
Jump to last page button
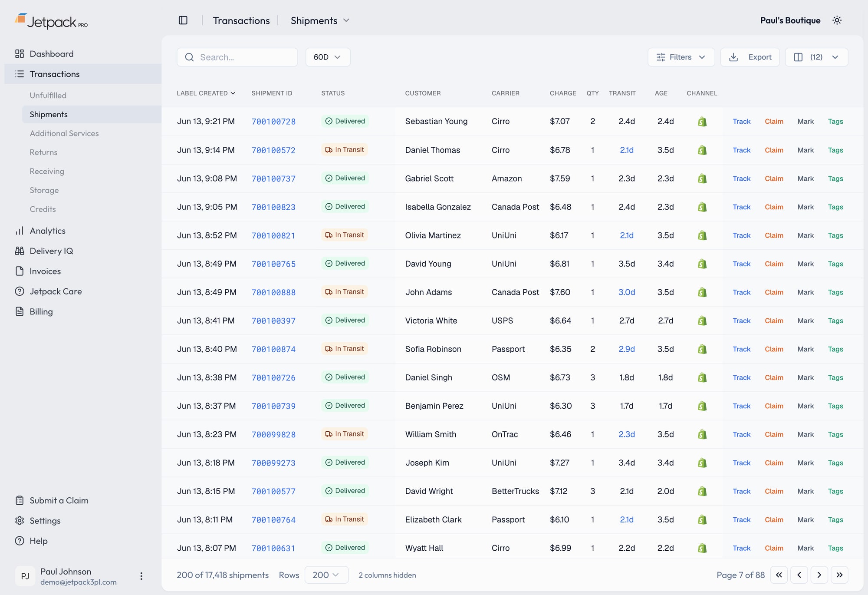839,575
